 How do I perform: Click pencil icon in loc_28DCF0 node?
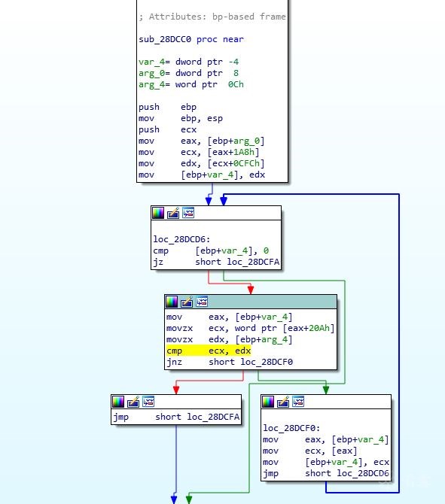click(283, 402)
